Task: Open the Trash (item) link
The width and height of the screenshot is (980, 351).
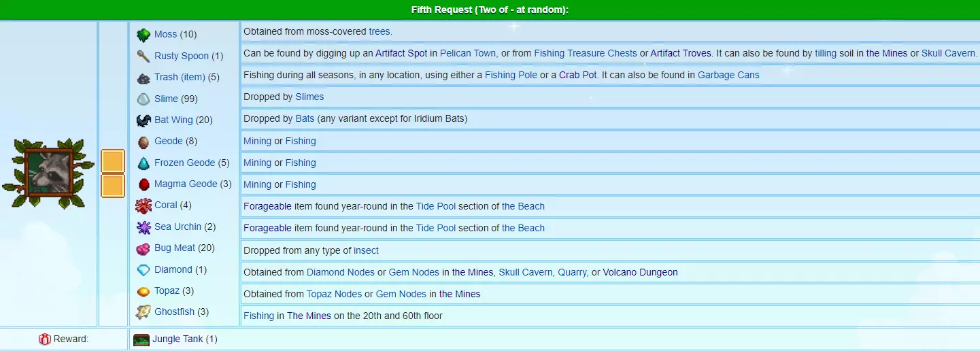Action: tap(180, 78)
